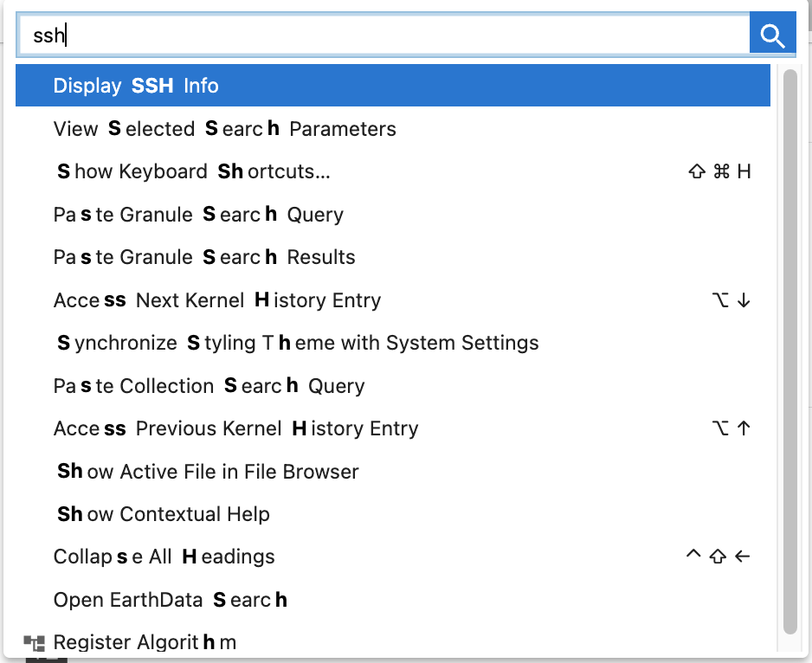Viewport: 812px width, 663px height.
Task: Select Paste Granule Search Results
Action: tap(392, 257)
